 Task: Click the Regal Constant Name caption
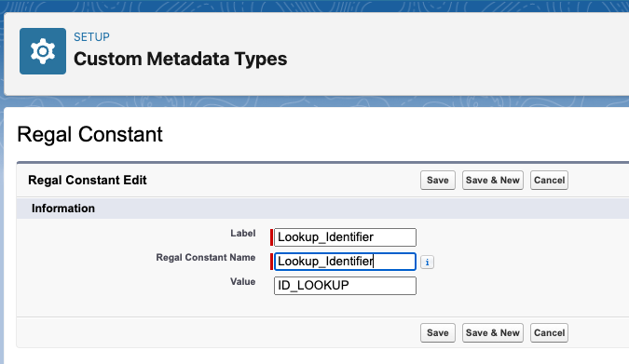point(205,257)
